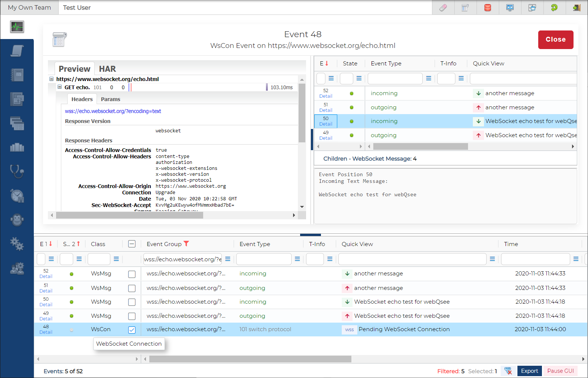Open detail grid State filter menu
The height and width of the screenshot is (378, 588).
point(359,78)
